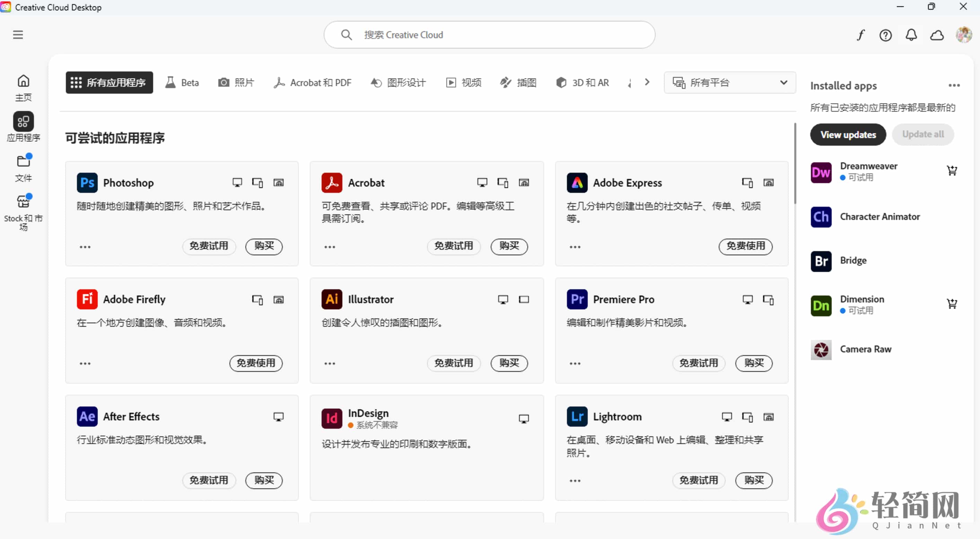The width and height of the screenshot is (980, 539).
Task: Click the Creative Cloud search field
Action: [489, 35]
